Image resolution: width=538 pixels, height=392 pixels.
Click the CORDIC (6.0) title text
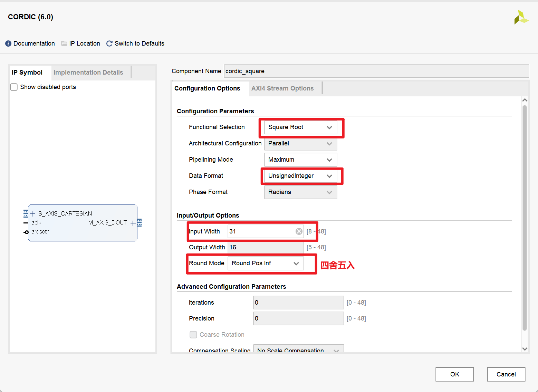pyautogui.click(x=31, y=17)
